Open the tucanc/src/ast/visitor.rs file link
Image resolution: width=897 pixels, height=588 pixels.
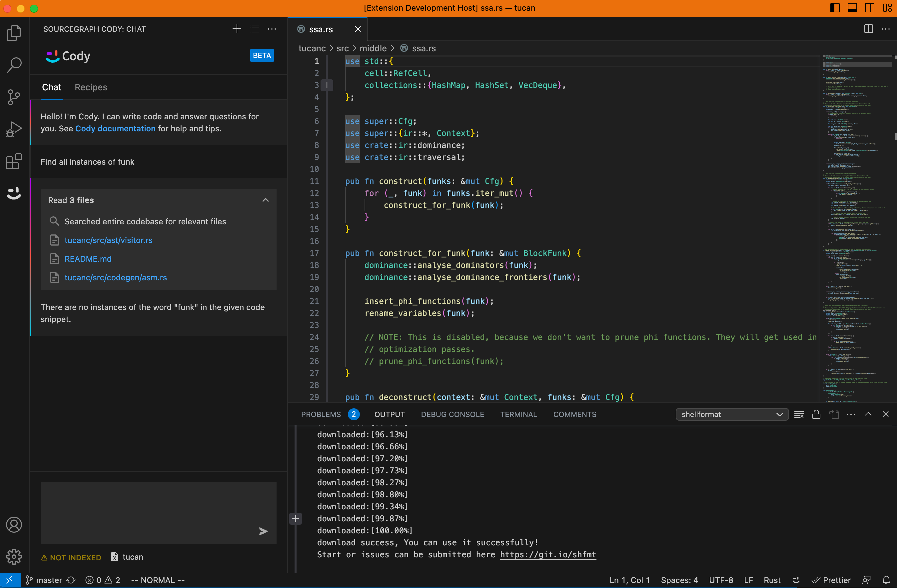click(x=109, y=240)
